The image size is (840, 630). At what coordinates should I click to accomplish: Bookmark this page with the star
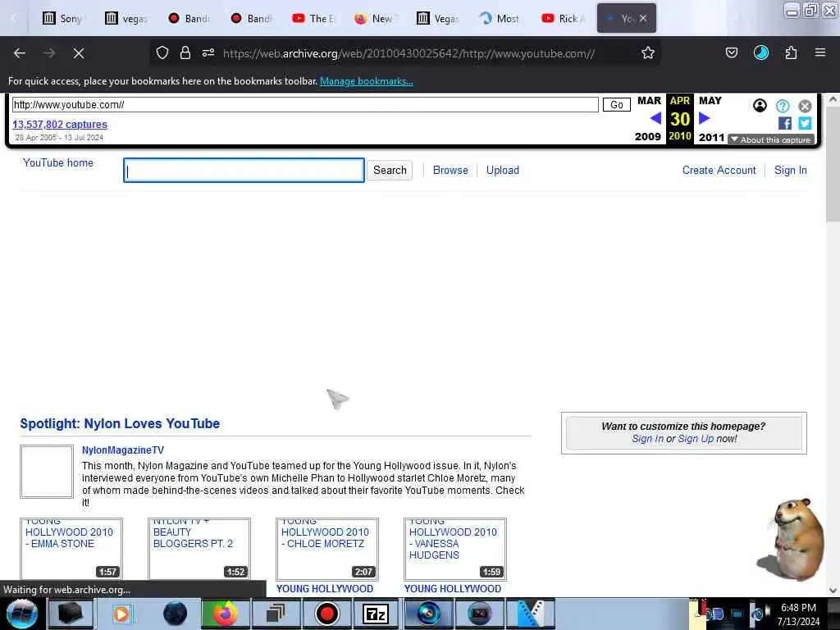[648, 52]
